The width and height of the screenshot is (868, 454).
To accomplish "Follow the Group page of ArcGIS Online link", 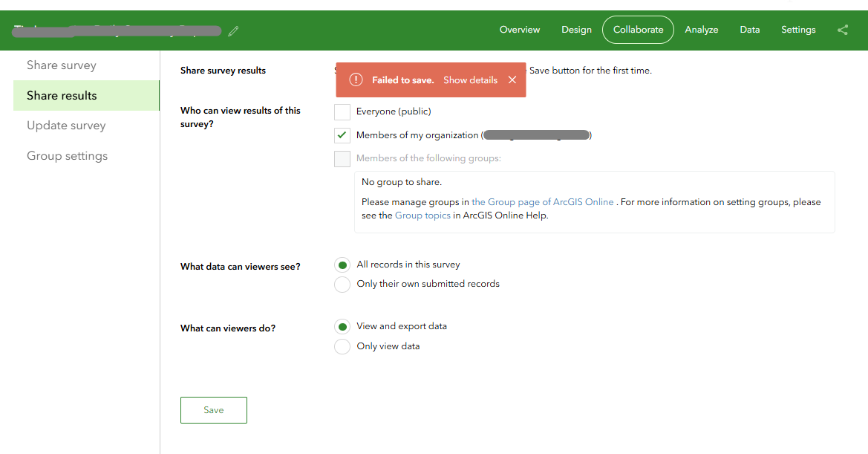I will 543,202.
